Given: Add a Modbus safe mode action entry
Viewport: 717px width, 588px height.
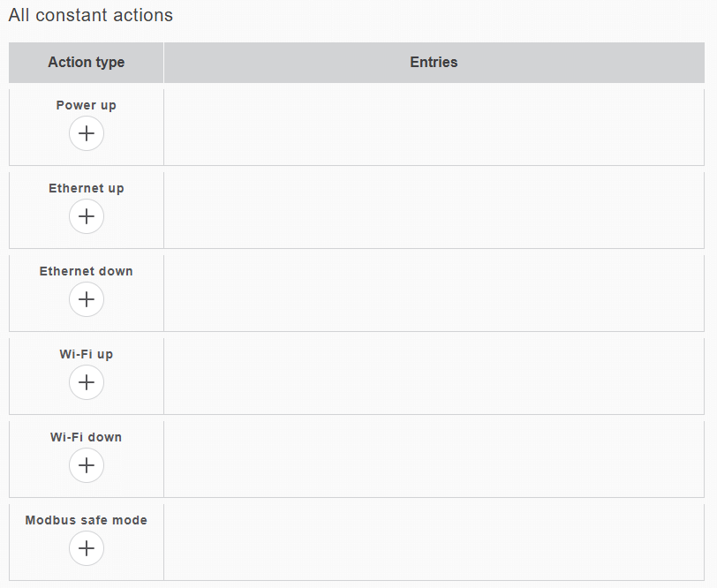Looking at the screenshot, I should (87, 549).
